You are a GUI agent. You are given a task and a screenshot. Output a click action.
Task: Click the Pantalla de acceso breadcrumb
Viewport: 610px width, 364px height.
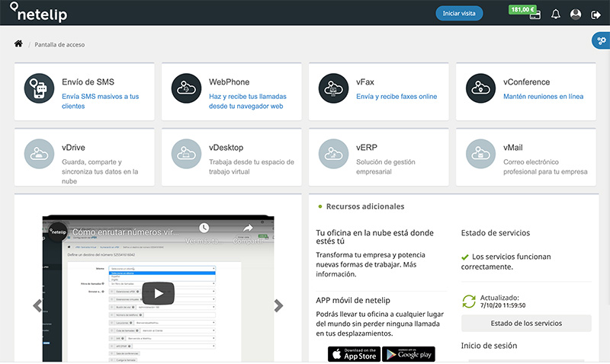point(59,45)
